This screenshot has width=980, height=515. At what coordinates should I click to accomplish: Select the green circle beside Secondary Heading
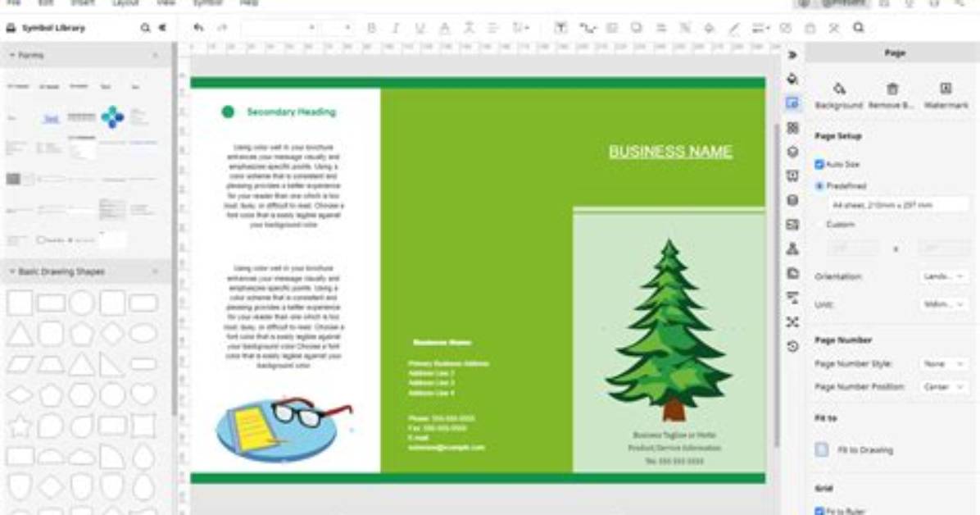228,112
